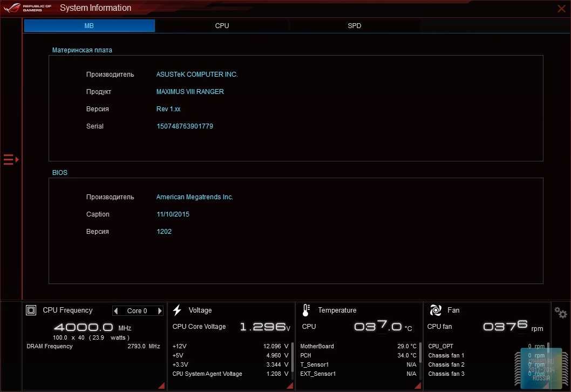The image size is (571, 392).
Task: Click the Temperature list scrollbar
Action: pyautogui.click(x=420, y=352)
